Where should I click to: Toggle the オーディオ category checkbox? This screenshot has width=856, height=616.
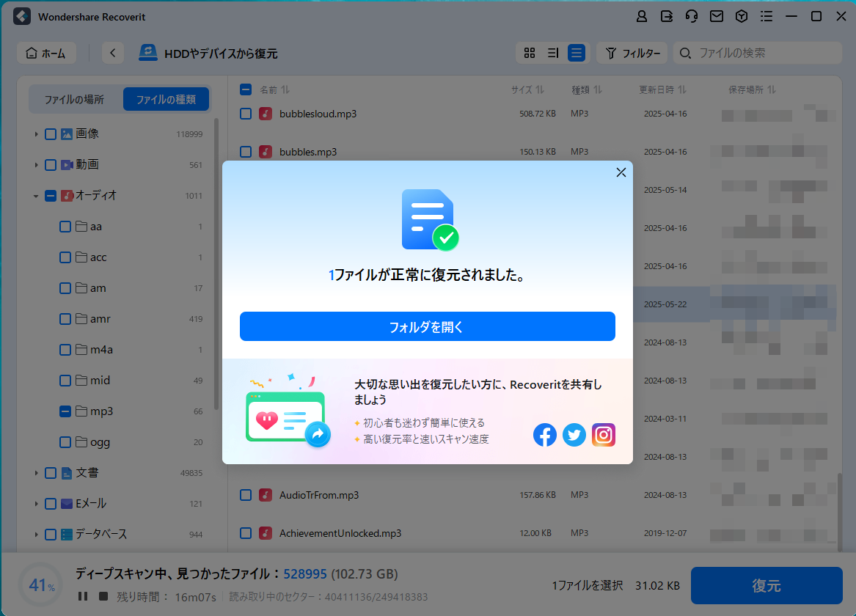pyautogui.click(x=50, y=195)
